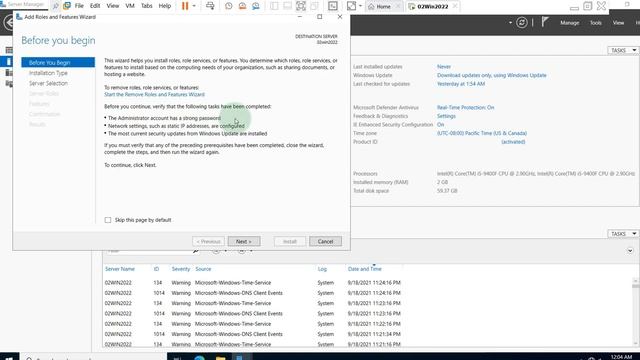The image size is (640, 360).
Task: Click Send Ctrl+Alt+Del icon in VMware toolbar
Action: pos(210,6)
